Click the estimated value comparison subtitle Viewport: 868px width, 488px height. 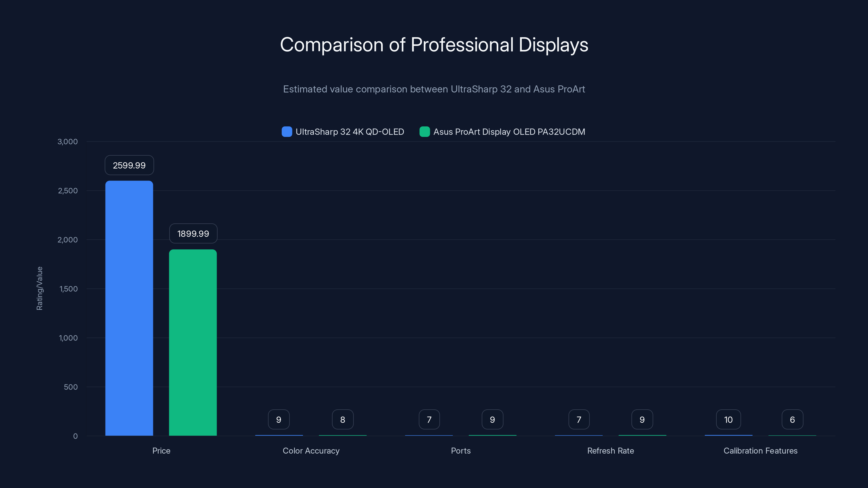434,89
